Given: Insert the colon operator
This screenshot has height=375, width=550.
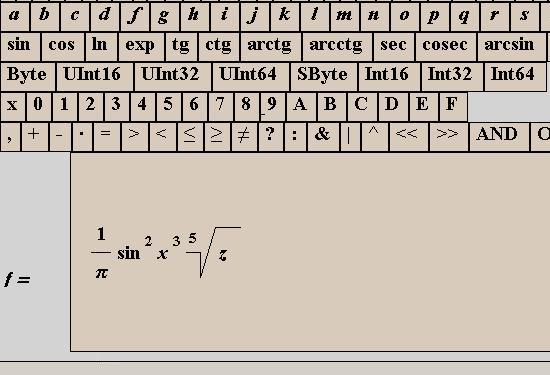Looking at the screenshot, I should point(295,137).
